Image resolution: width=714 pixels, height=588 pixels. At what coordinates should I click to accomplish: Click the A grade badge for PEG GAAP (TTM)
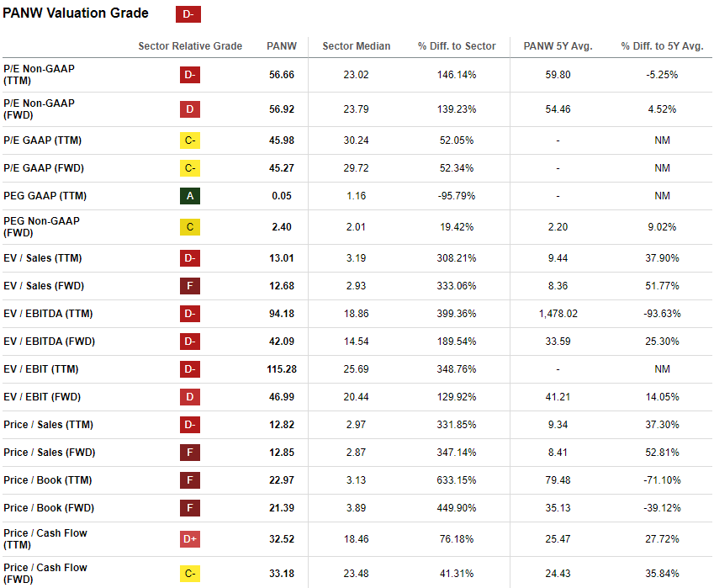(x=190, y=196)
